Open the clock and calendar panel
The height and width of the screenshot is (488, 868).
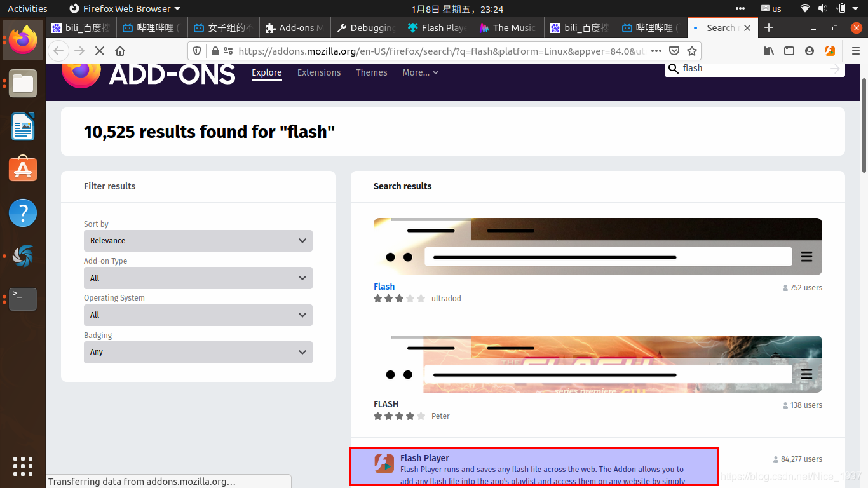pyautogui.click(x=458, y=9)
